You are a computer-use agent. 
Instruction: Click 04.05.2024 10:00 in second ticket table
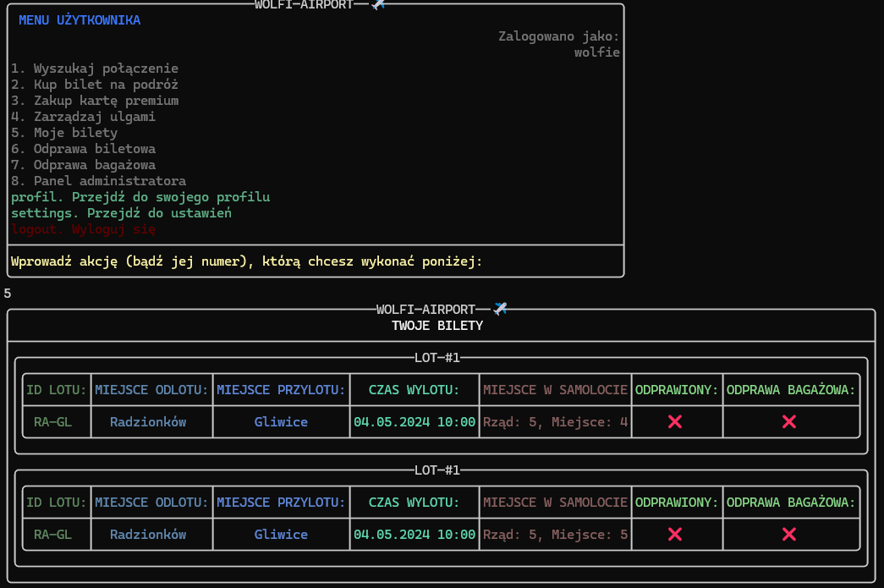pos(415,535)
